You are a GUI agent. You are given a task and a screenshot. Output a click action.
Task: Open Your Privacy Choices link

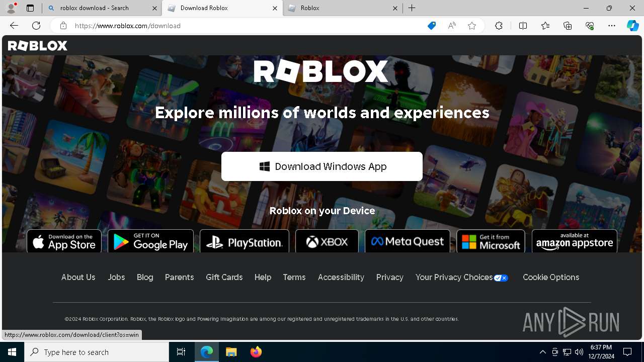click(461, 277)
